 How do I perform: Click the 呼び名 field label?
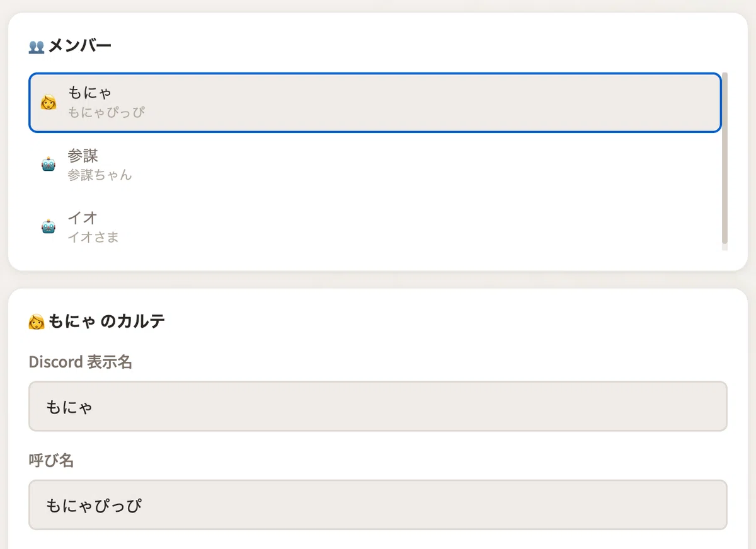coord(52,461)
